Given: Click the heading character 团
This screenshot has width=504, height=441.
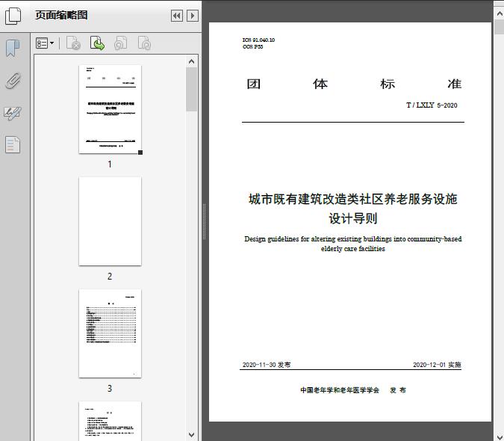Looking at the screenshot, I should click(254, 84).
